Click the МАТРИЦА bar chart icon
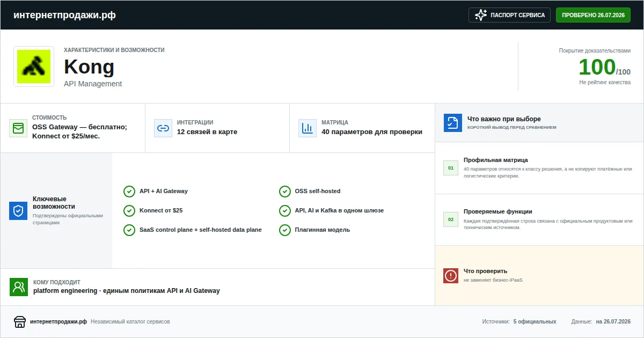The width and height of the screenshot is (644, 338). click(x=308, y=128)
